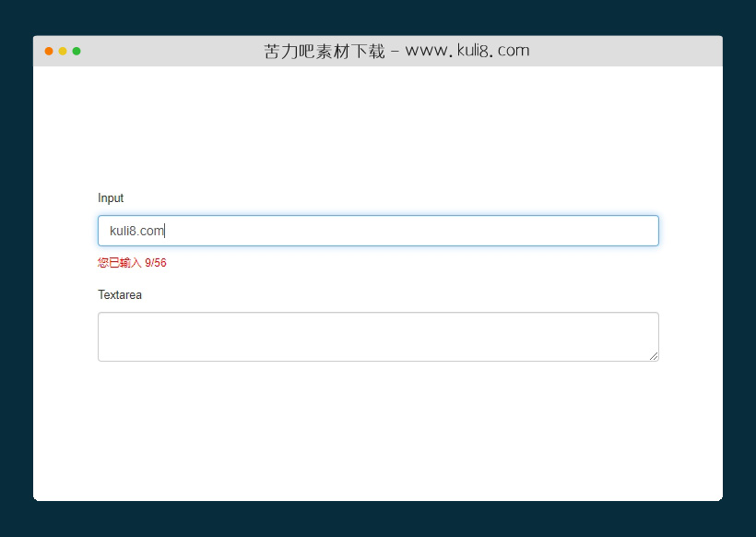Image resolution: width=756 pixels, height=537 pixels.
Task: Click the red counter 您已输入 9/56
Action: [132, 263]
